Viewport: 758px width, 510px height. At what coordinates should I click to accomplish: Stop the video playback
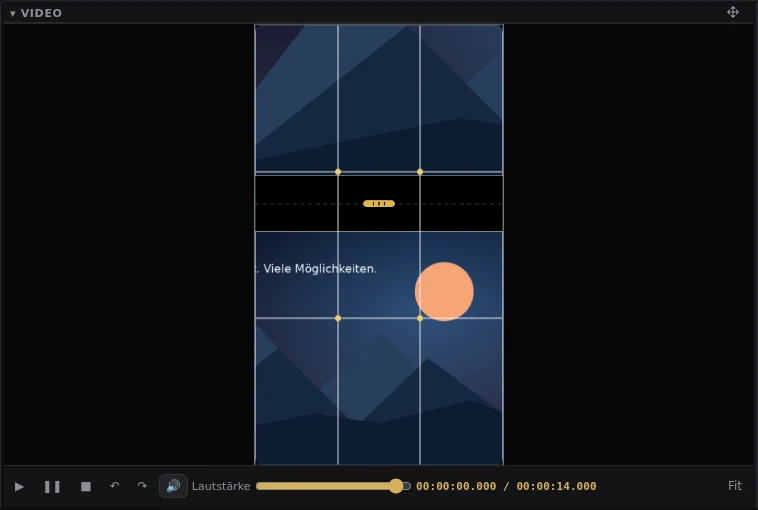pyautogui.click(x=86, y=486)
